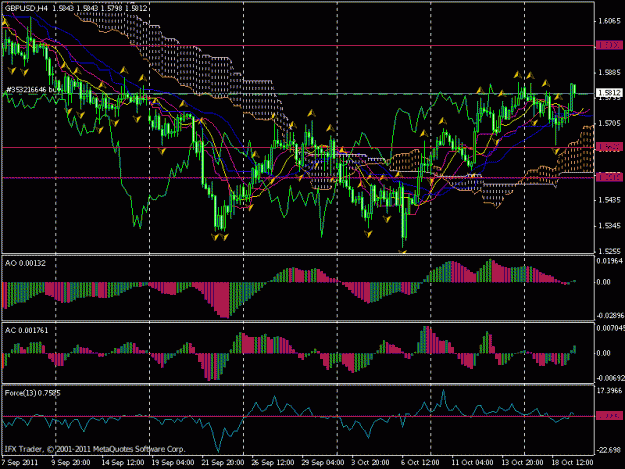Click the 29 Sep 04:00 time label
Image resolution: width=625 pixels, height=469 pixels.
pyautogui.click(x=323, y=462)
